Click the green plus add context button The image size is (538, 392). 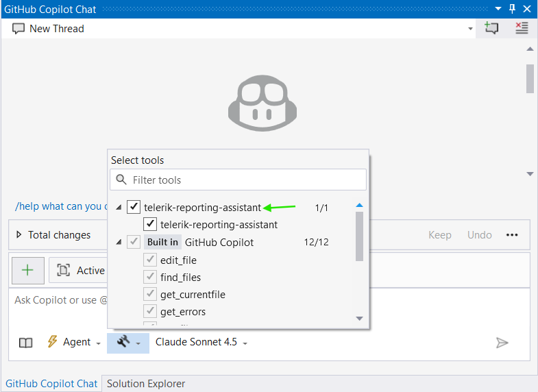coord(28,270)
